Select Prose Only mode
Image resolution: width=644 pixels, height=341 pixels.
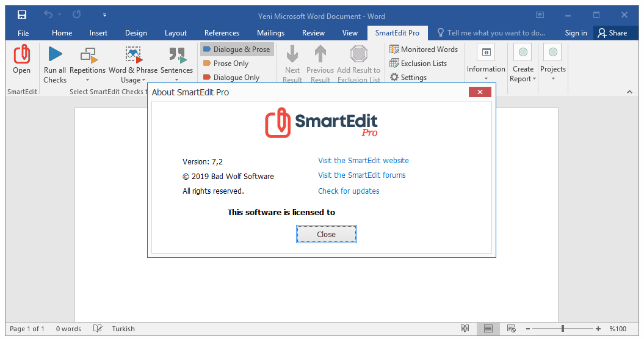[x=226, y=64]
